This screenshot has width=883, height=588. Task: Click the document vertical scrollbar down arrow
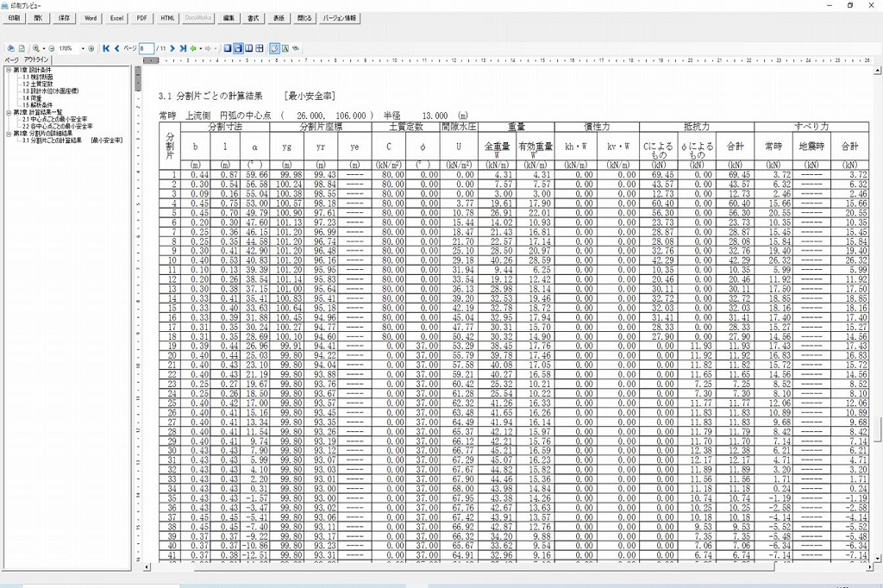click(x=877, y=558)
